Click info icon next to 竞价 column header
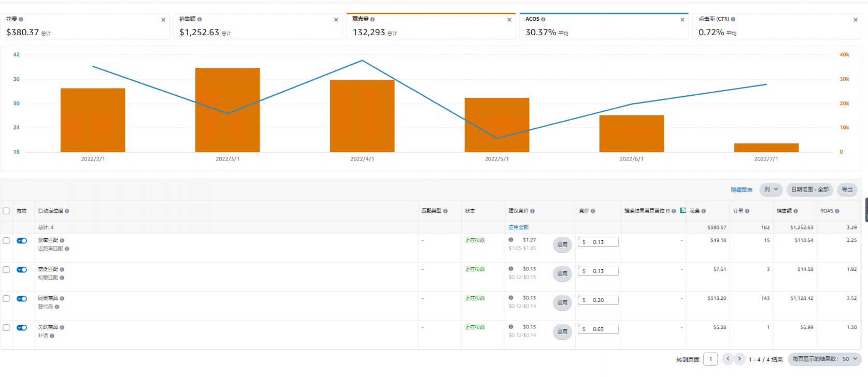This screenshot has width=868, height=377. pos(593,211)
